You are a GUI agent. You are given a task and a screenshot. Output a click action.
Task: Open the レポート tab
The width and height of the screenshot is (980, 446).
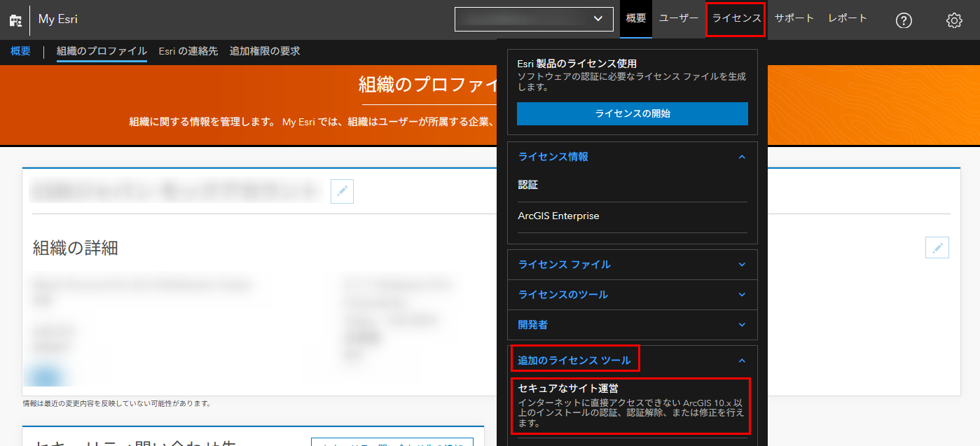click(848, 18)
